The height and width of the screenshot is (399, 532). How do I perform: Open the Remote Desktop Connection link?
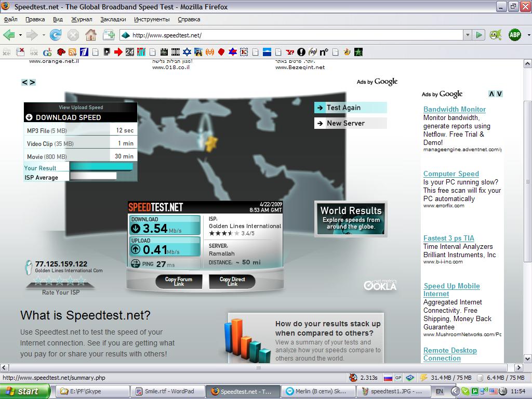[x=450, y=354]
